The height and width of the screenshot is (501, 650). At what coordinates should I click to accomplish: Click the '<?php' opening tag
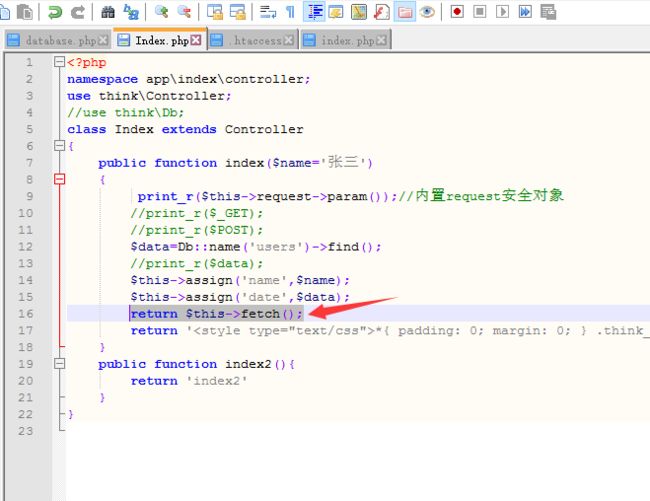coord(87,63)
